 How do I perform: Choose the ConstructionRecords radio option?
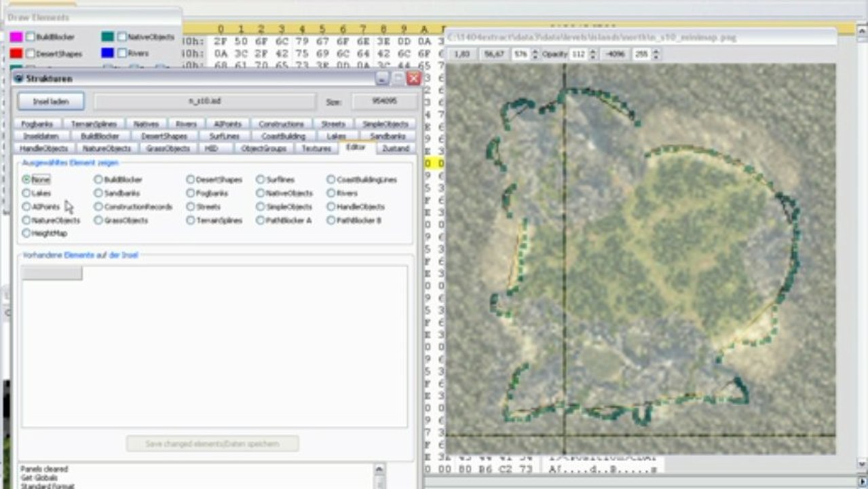click(x=98, y=206)
